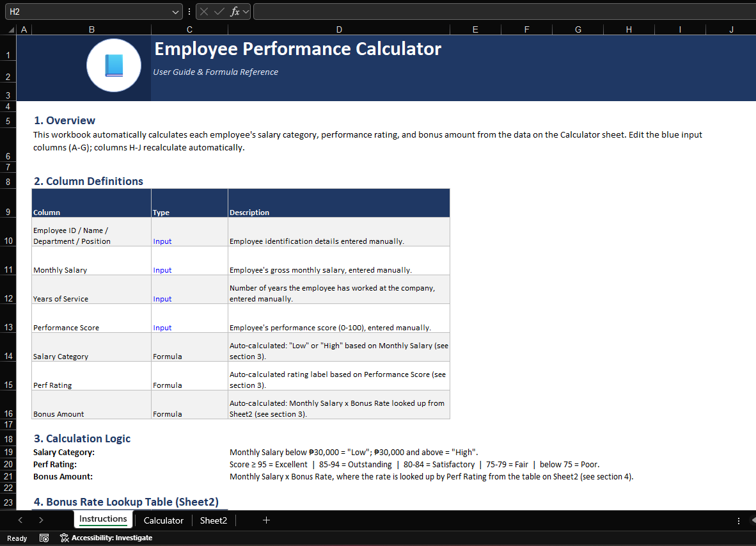Select row 14 header

(x=8, y=348)
